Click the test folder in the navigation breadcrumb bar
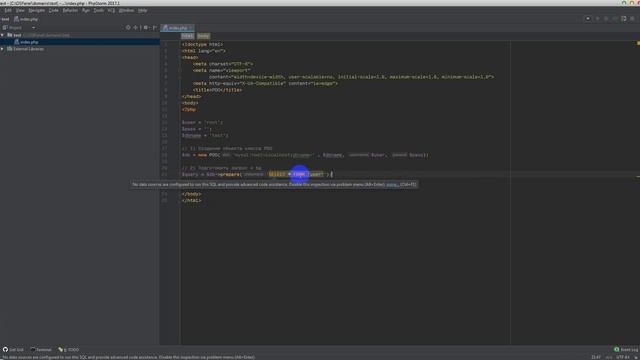Image resolution: width=640 pixels, height=360 pixels. [x=5, y=19]
